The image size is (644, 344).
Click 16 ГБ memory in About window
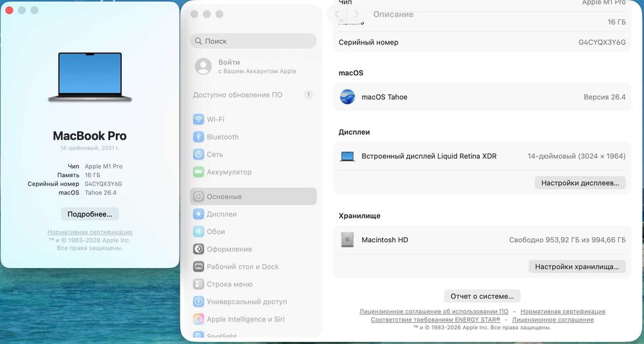tap(92, 175)
